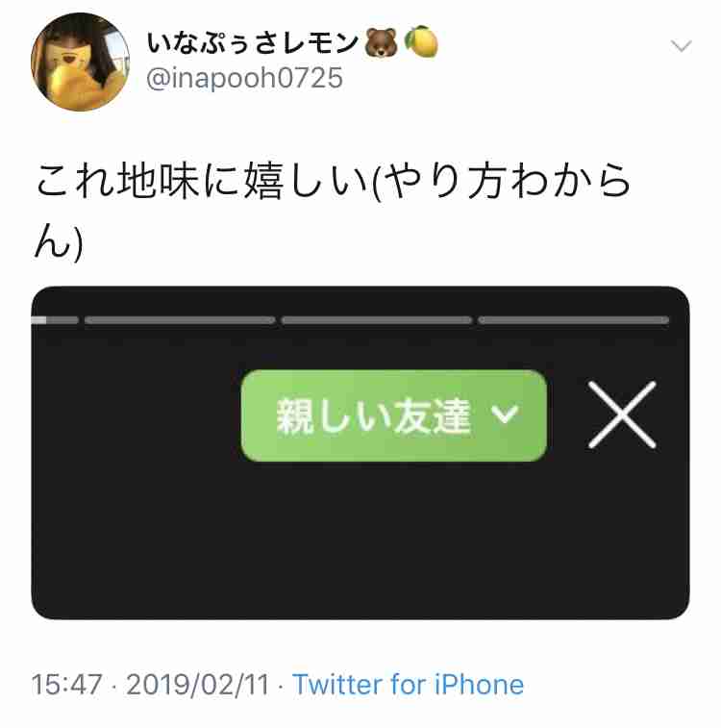Click the 親しい友達 label text
This screenshot has height=728, width=721.
[x=374, y=415]
